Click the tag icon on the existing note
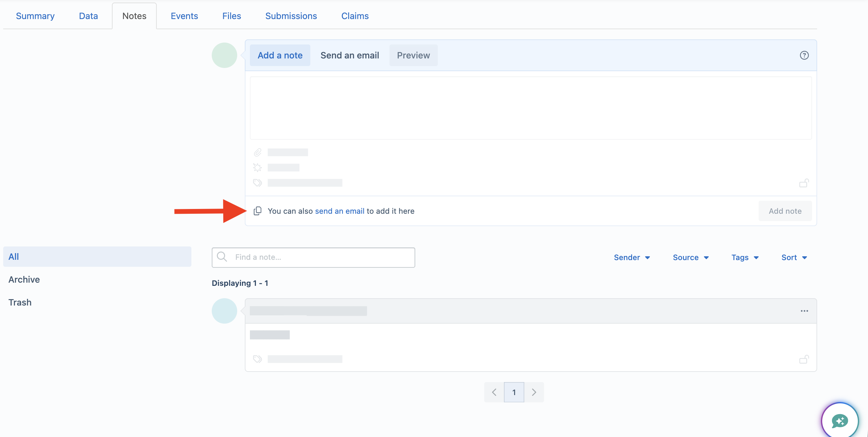The image size is (868, 437). point(258,359)
